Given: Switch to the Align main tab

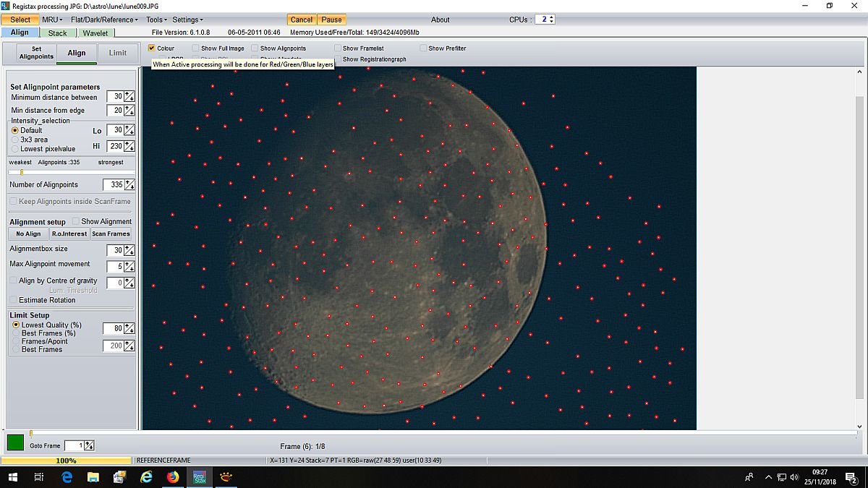Looking at the screenshot, I should tap(20, 33).
